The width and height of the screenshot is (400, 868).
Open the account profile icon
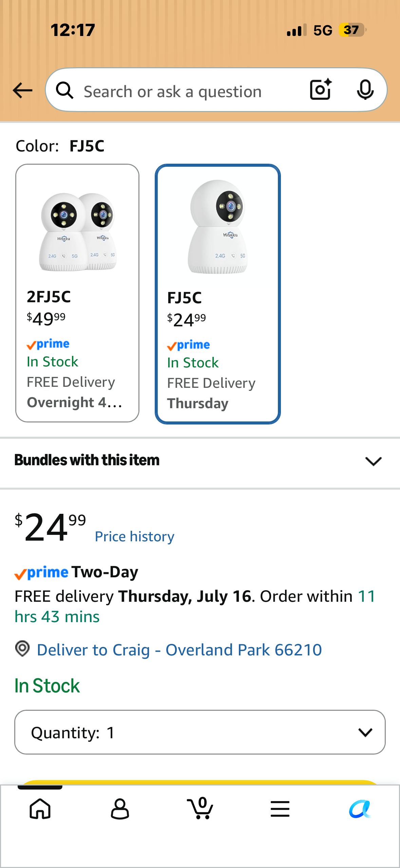(x=120, y=809)
